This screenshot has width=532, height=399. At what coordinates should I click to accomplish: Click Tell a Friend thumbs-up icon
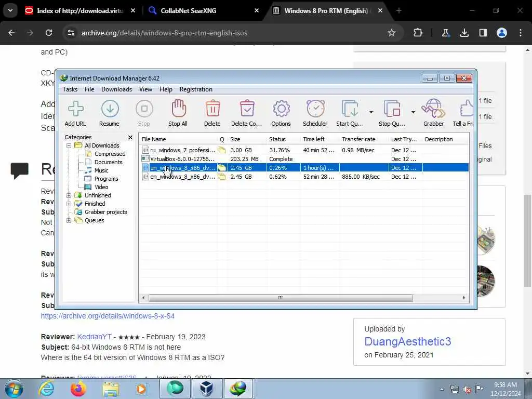point(463,113)
